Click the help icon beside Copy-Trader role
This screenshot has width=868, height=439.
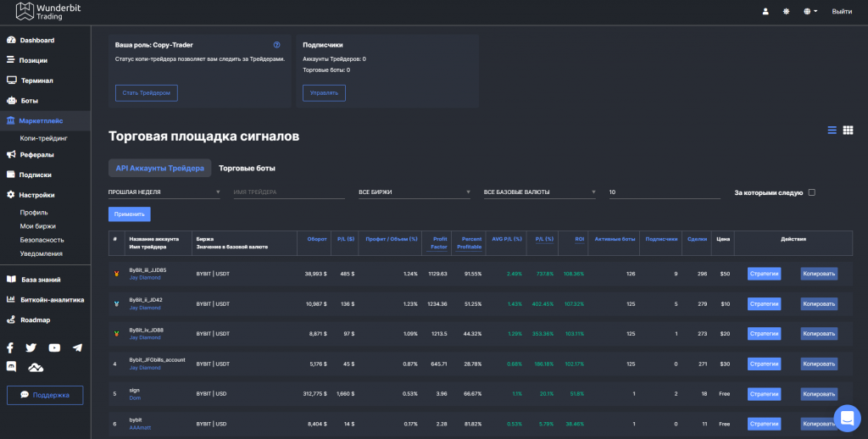(276, 44)
